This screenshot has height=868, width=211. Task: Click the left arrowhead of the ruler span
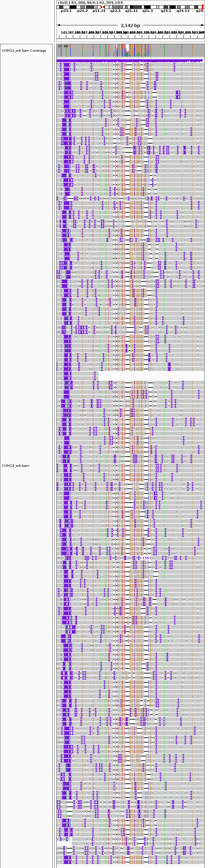tap(58, 25)
